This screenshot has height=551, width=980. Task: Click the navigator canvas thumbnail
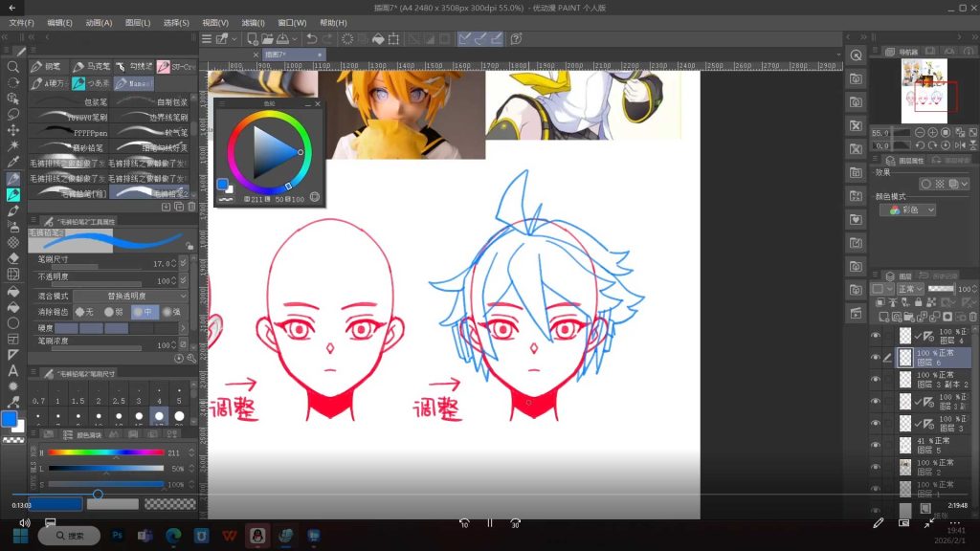click(924, 91)
